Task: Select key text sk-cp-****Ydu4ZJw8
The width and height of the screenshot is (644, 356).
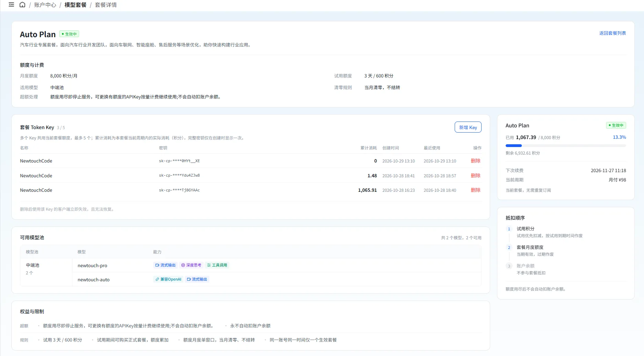Action: 179,176
